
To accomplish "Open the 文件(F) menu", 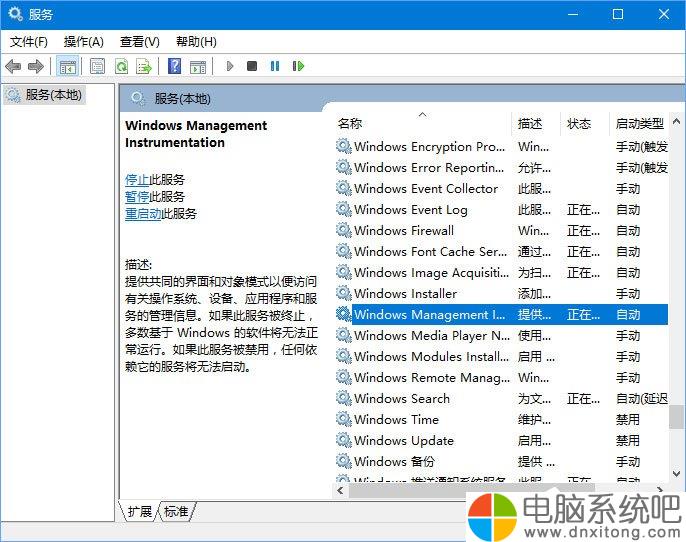I will coord(28,42).
